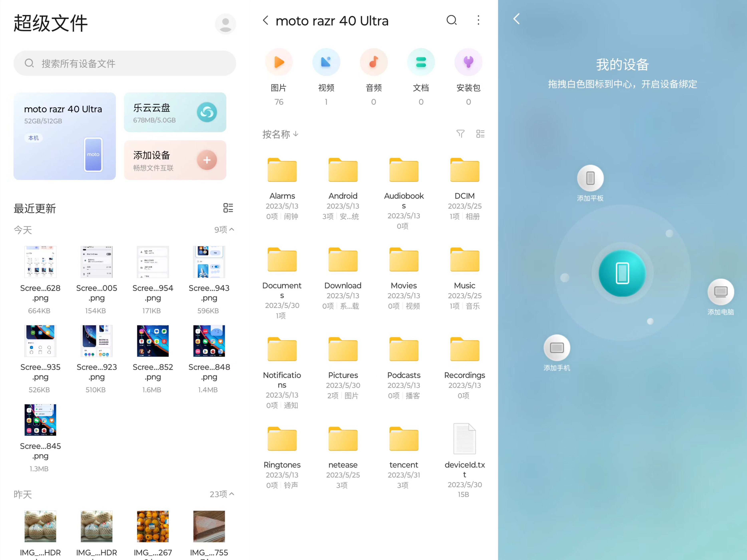This screenshot has width=747, height=560.
Task: Open the 安装包 APK category
Action: click(468, 63)
